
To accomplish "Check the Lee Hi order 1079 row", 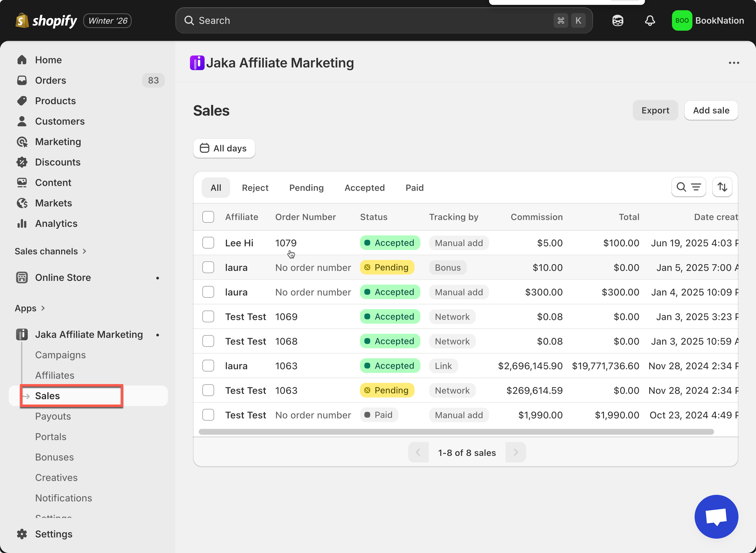I will (208, 243).
